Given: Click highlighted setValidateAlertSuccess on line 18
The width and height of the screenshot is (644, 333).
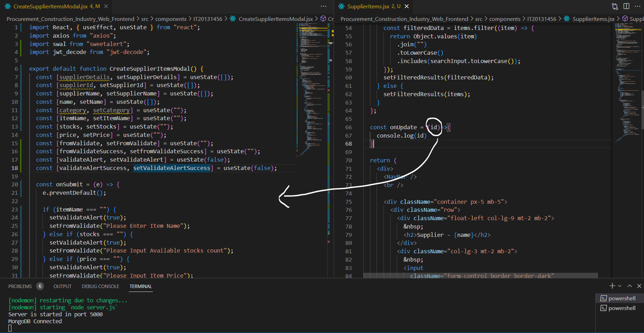Looking at the screenshot, I should 172,168.
